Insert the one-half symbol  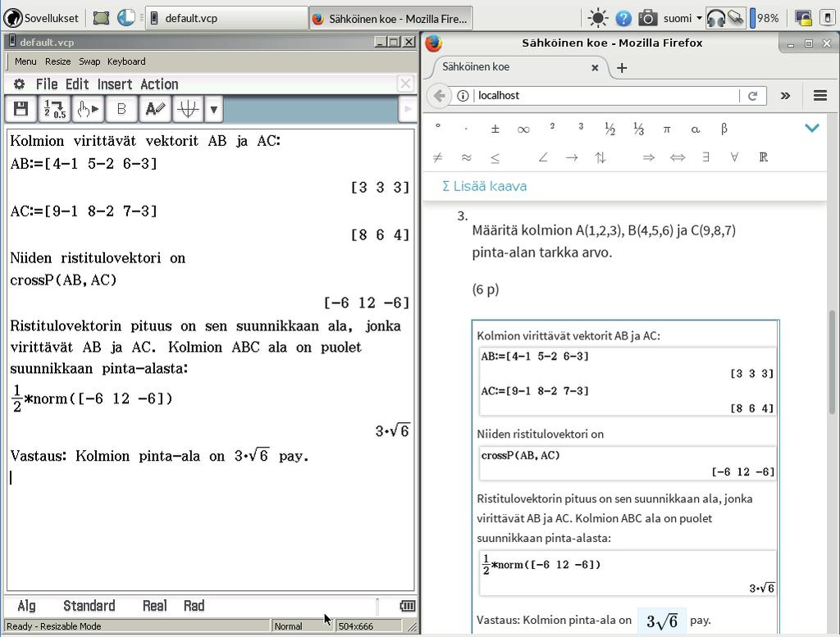pyautogui.click(x=609, y=129)
